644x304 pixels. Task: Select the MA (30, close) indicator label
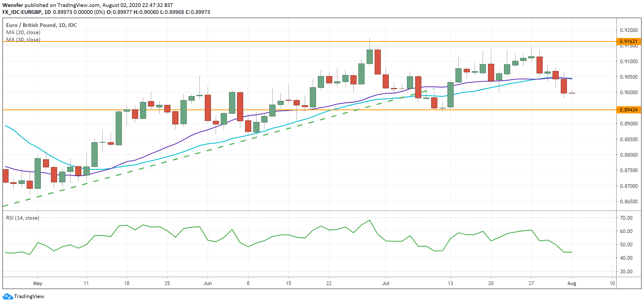tap(23, 40)
